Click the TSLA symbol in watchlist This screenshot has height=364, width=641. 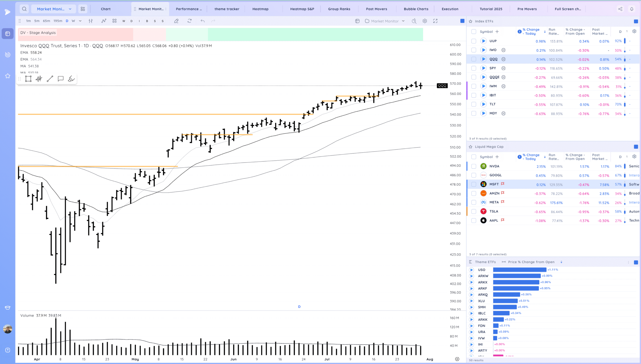click(x=494, y=211)
